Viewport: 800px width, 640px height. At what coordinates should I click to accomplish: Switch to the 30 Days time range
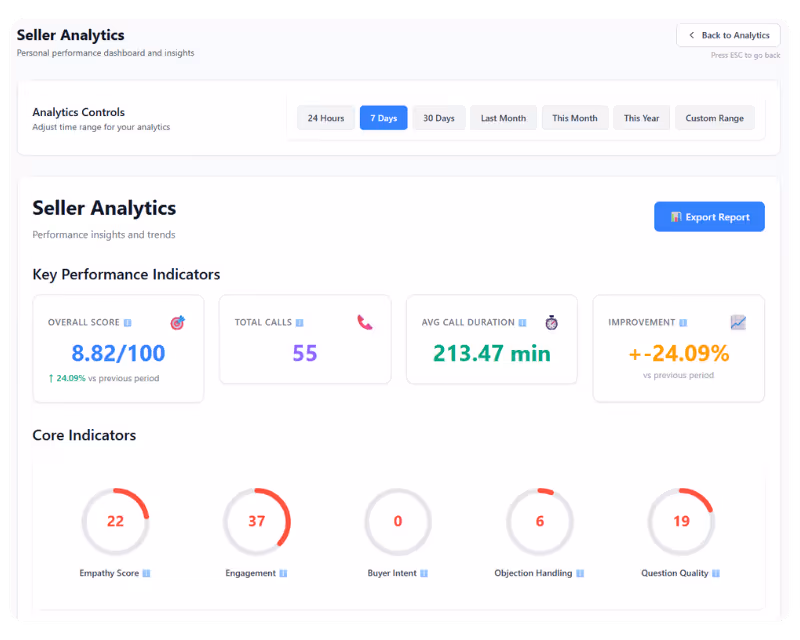point(438,117)
